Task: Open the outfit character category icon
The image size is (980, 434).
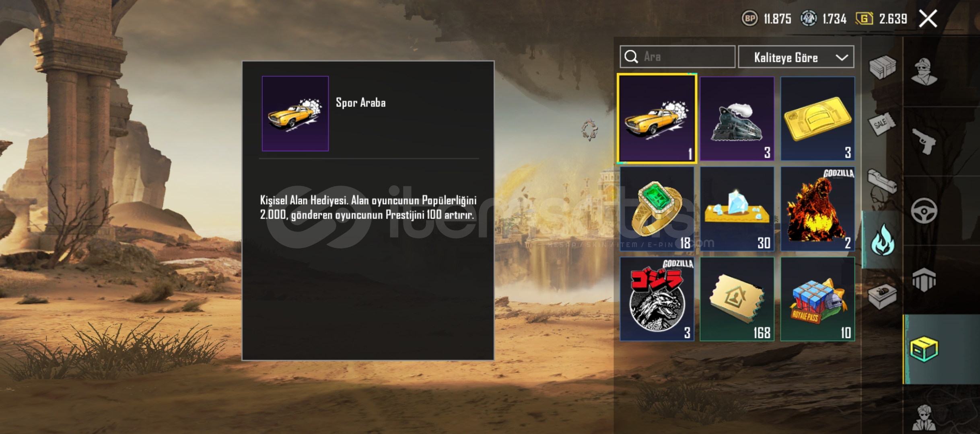Action: (924, 72)
